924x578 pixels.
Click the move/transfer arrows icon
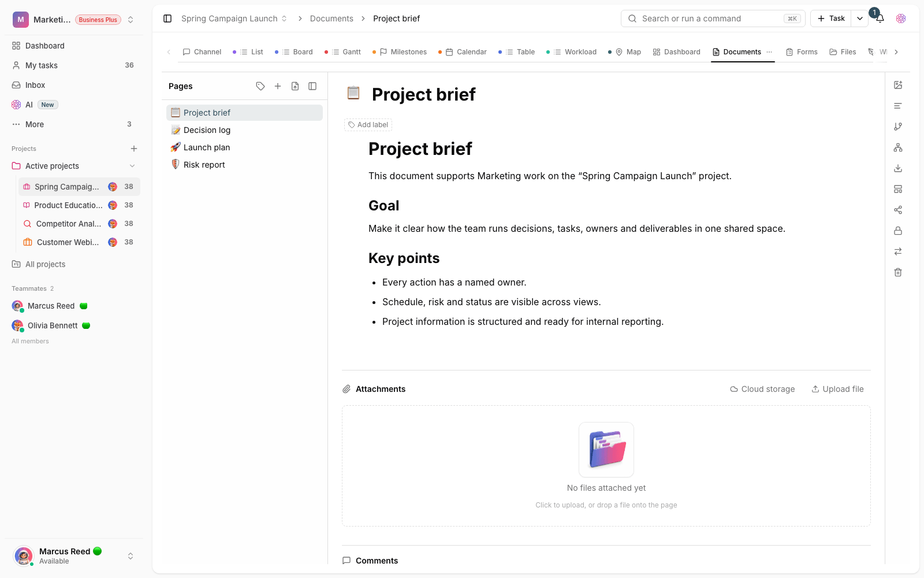[898, 251]
